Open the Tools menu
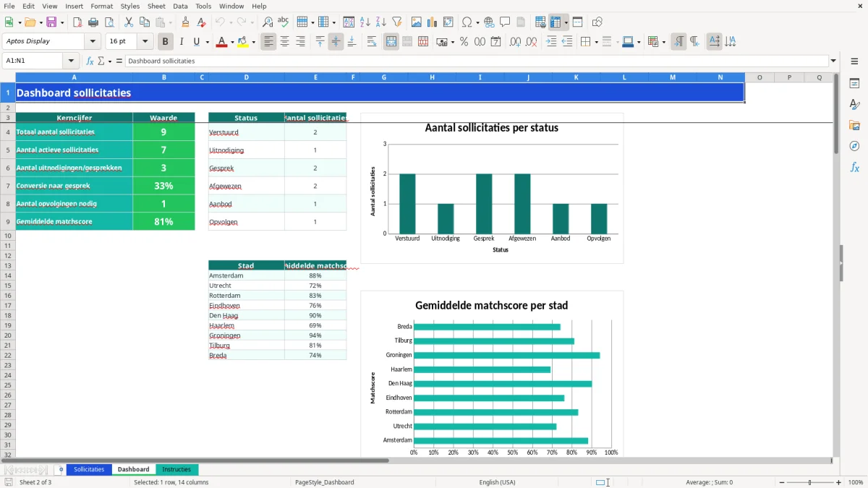The width and height of the screenshot is (868, 488). tap(203, 6)
